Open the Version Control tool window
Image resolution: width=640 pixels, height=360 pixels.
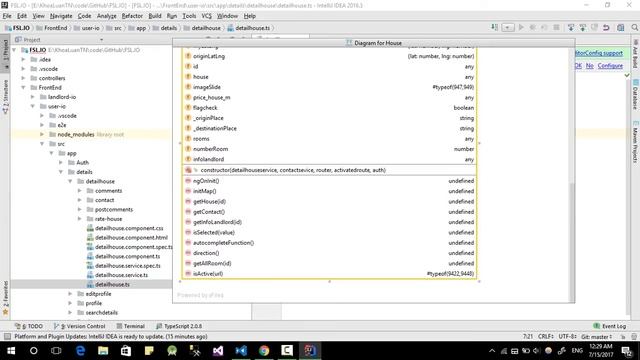80,326
